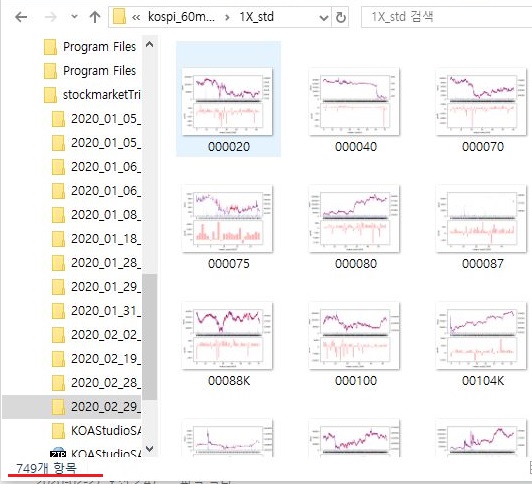Image resolution: width=532 pixels, height=484 pixels.
Task: Expand the chevron after kospi_60m breadcrumb
Action: [x=227, y=17]
